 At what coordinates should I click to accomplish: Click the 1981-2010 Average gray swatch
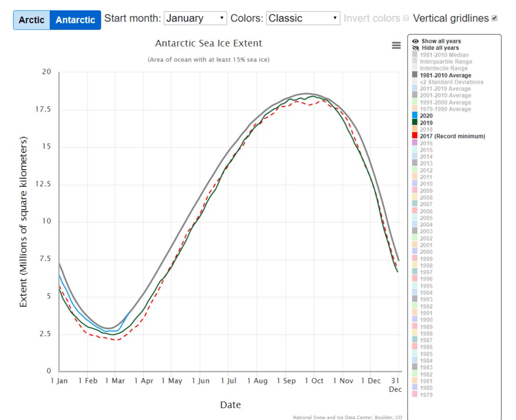[416, 75]
